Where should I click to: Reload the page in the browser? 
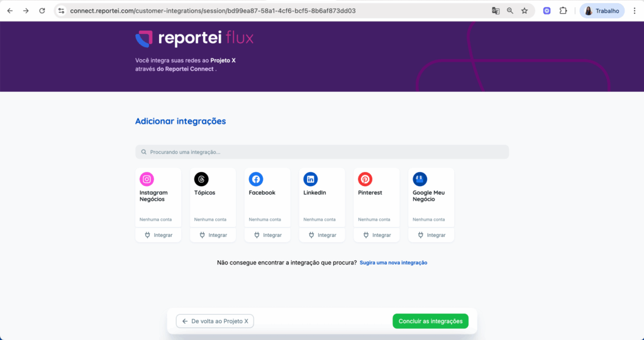(x=42, y=11)
